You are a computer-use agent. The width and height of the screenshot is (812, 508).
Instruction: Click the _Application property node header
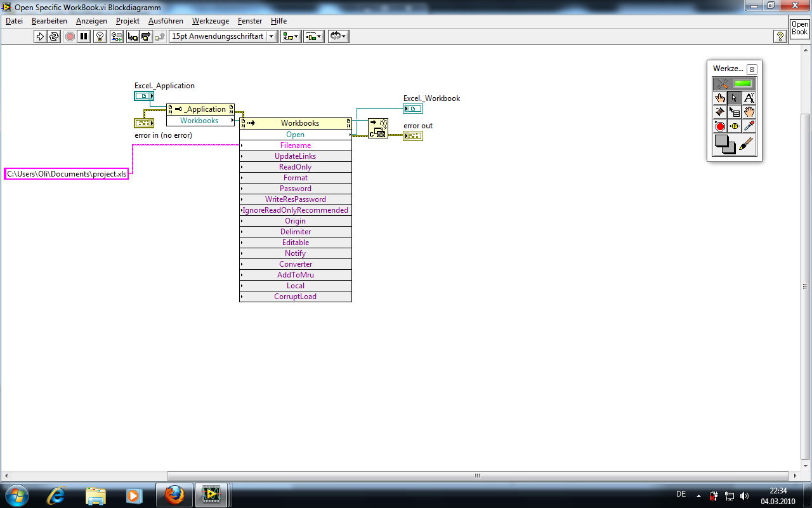200,109
